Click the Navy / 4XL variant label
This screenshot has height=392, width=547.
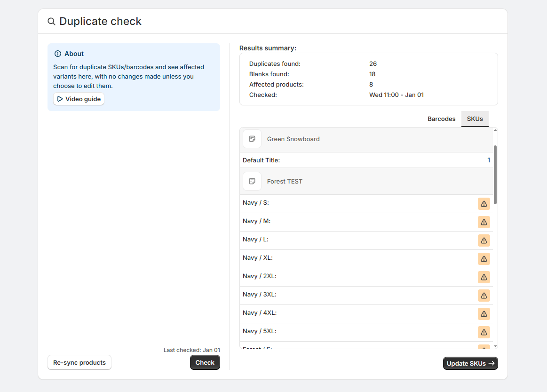click(260, 313)
